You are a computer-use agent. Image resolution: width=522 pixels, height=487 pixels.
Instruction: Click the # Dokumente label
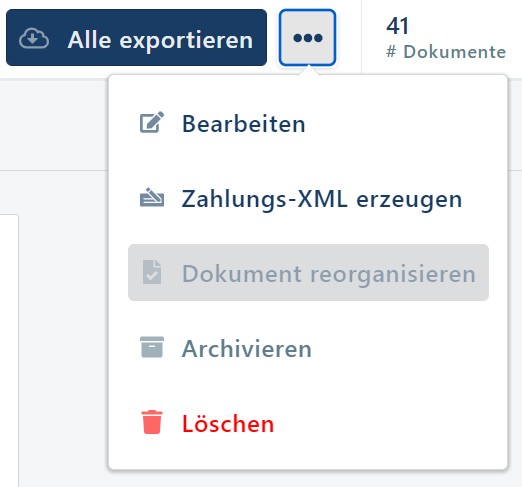[446, 52]
